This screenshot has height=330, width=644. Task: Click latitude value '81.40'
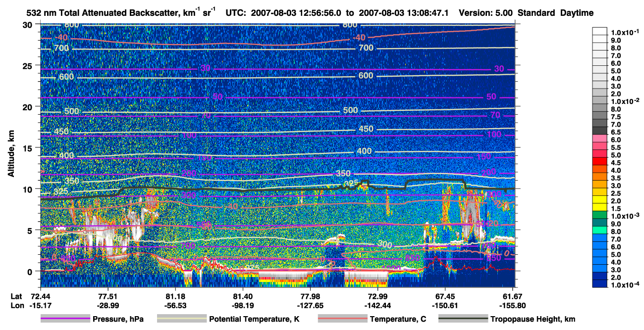(x=242, y=296)
